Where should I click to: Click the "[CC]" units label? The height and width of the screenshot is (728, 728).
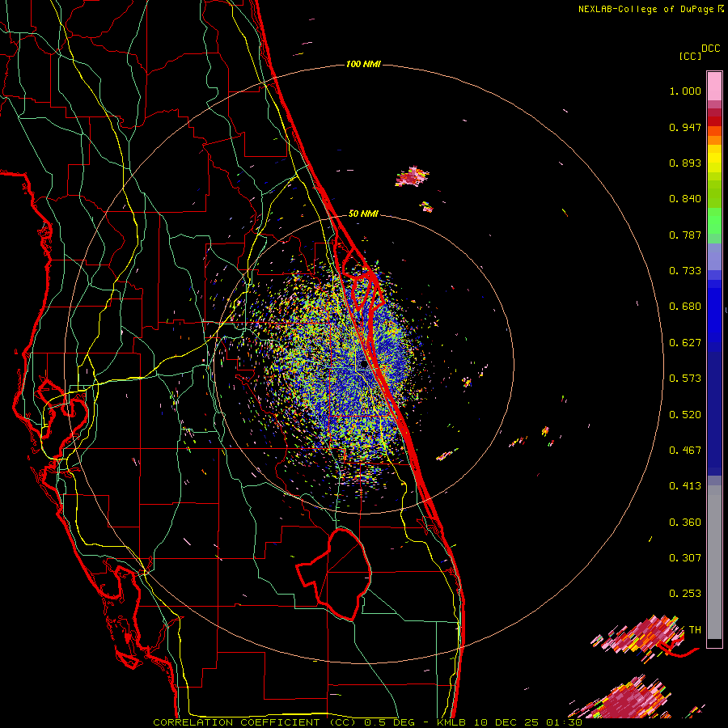tap(691, 56)
